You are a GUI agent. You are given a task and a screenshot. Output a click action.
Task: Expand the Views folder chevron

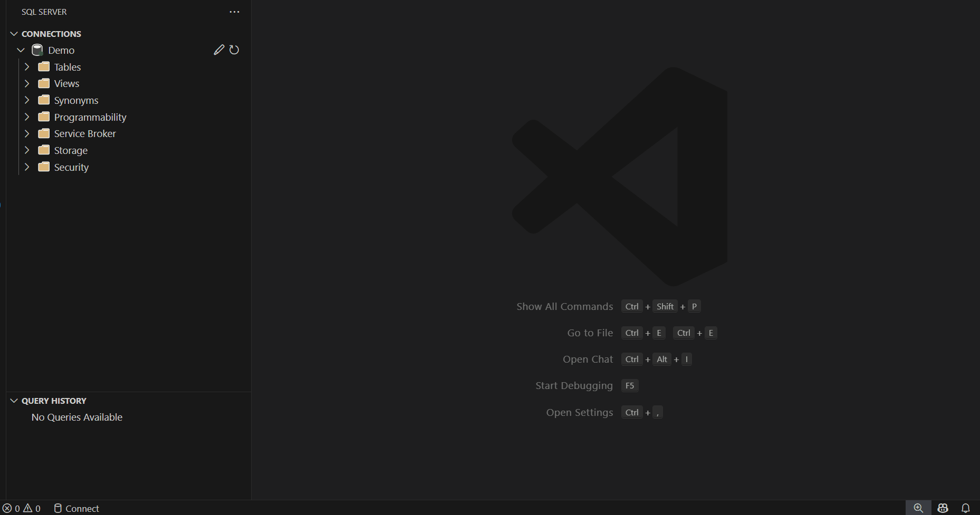pyautogui.click(x=27, y=83)
